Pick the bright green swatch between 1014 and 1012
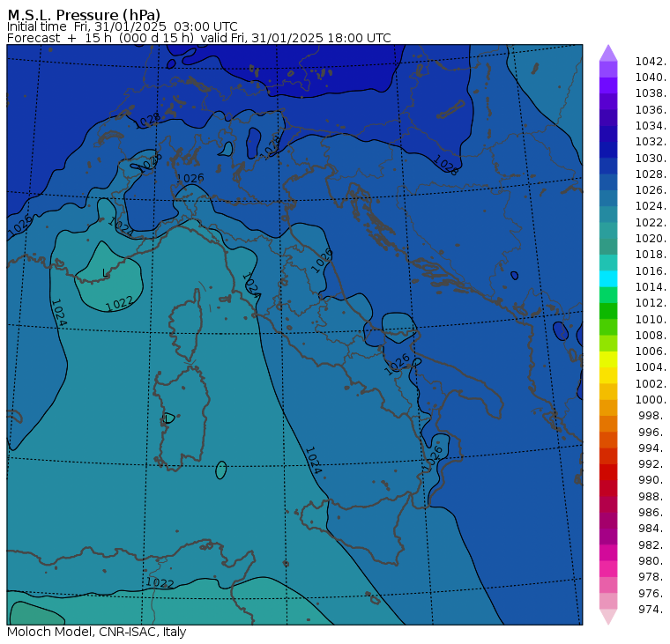670x644 pixels. [x=608, y=294]
